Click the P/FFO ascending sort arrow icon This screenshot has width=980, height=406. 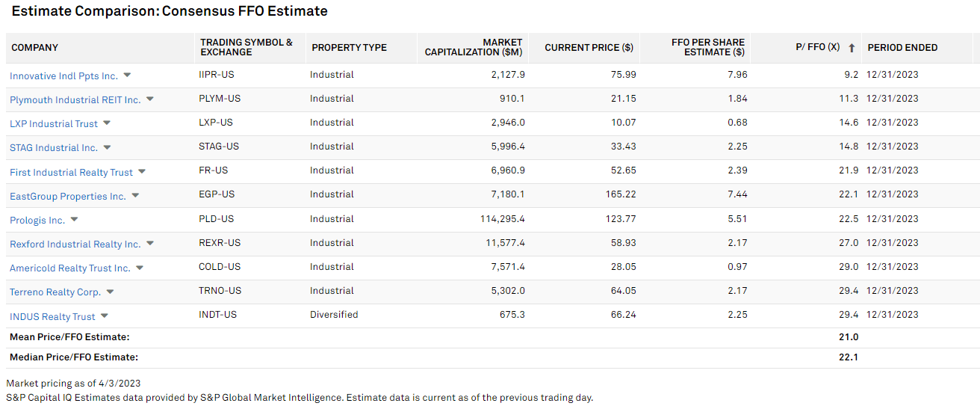[x=852, y=48]
